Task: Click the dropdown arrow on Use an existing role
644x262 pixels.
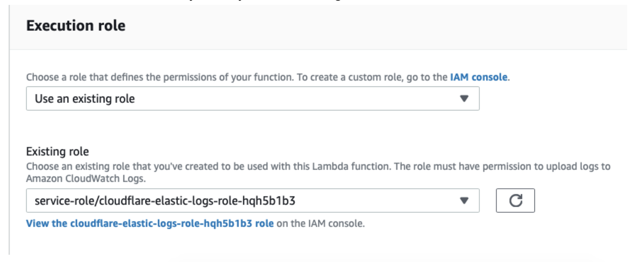Action: [x=464, y=98]
